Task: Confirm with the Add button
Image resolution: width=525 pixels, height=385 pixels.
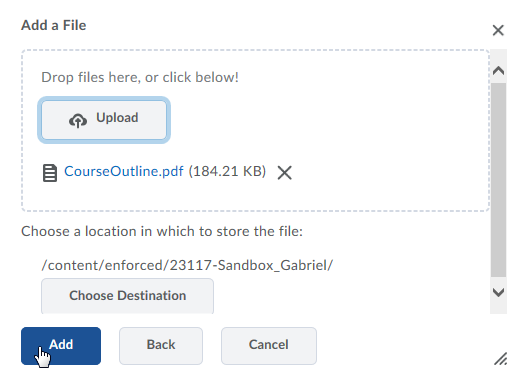Action: point(61,346)
